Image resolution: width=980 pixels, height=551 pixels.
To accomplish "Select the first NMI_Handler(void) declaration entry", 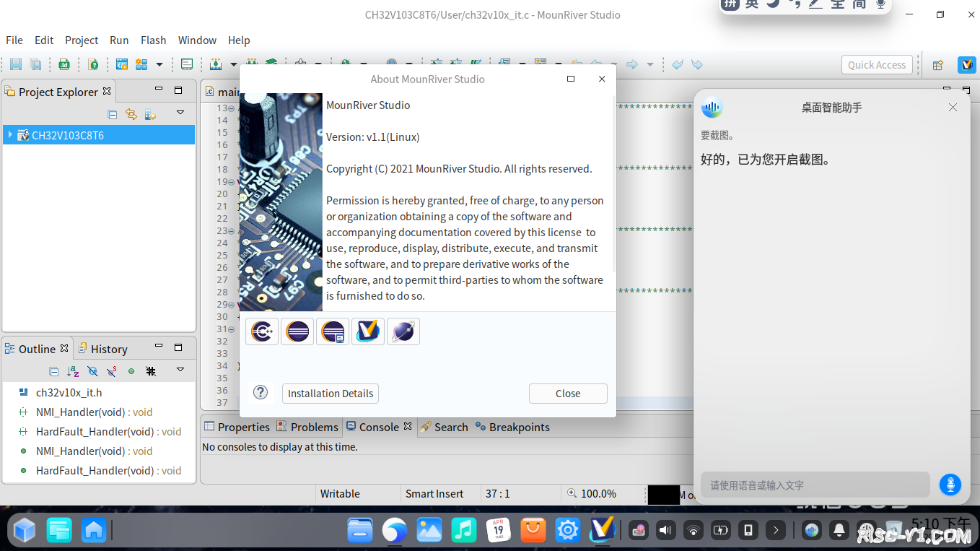I will pyautogui.click(x=95, y=412).
